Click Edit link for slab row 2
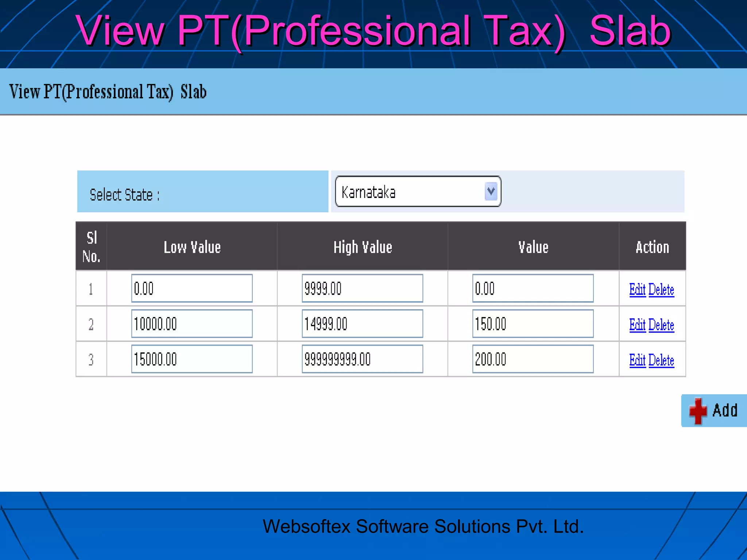The width and height of the screenshot is (747, 560). 637,325
